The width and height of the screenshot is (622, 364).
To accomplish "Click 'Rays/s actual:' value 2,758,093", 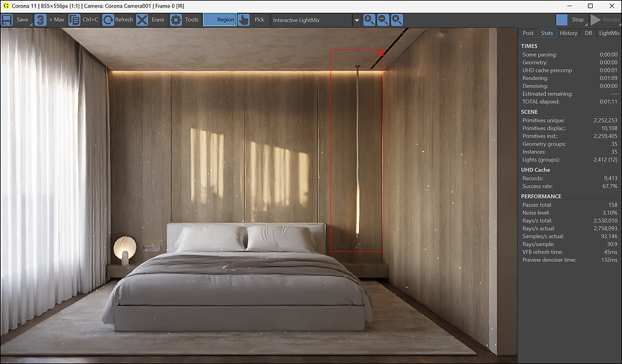I will (605, 228).
